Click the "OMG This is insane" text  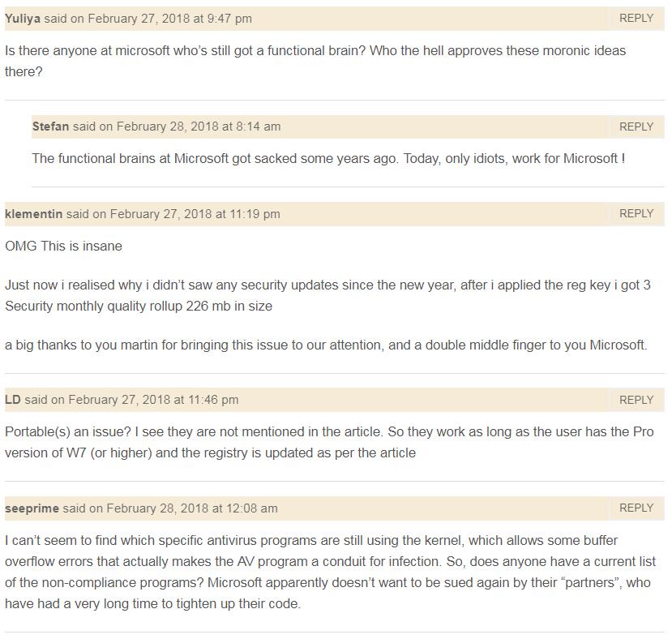(x=63, y=247)
